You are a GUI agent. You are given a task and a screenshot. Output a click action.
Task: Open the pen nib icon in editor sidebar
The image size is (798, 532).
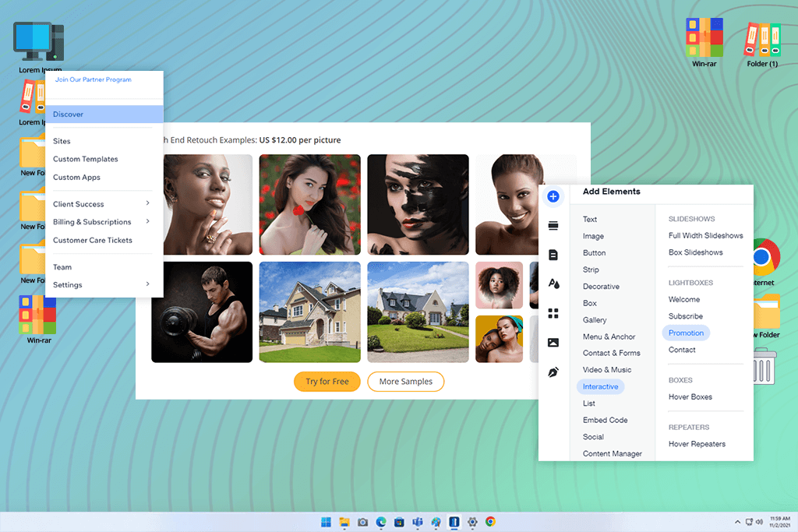553,372
